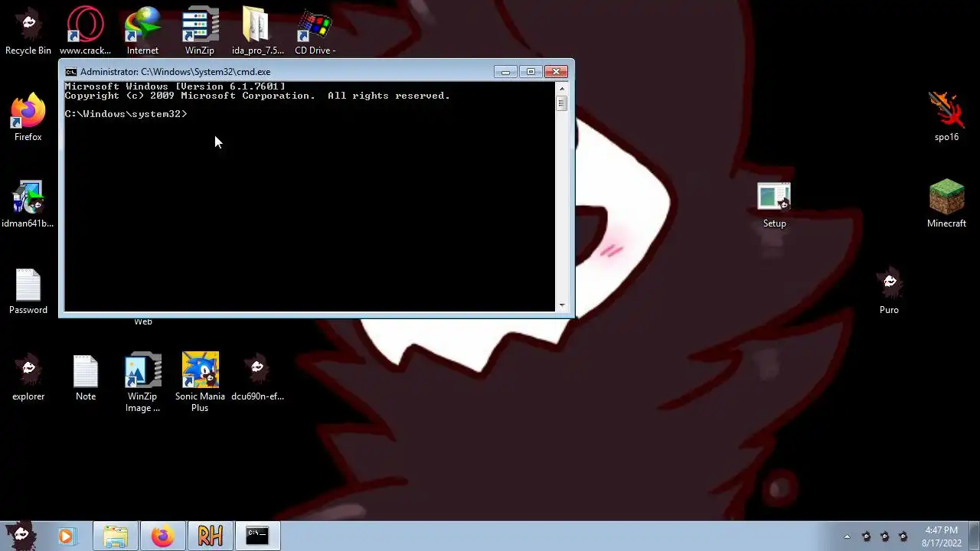Select the WinZip desktop shortcut
The width and height of the screenshot is (980, 551).
point(200,31)
